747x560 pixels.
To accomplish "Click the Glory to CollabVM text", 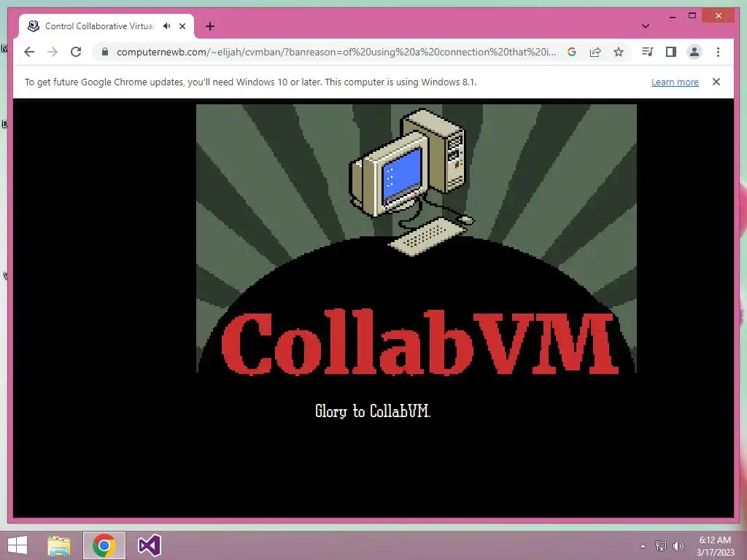I will point(373,411).
